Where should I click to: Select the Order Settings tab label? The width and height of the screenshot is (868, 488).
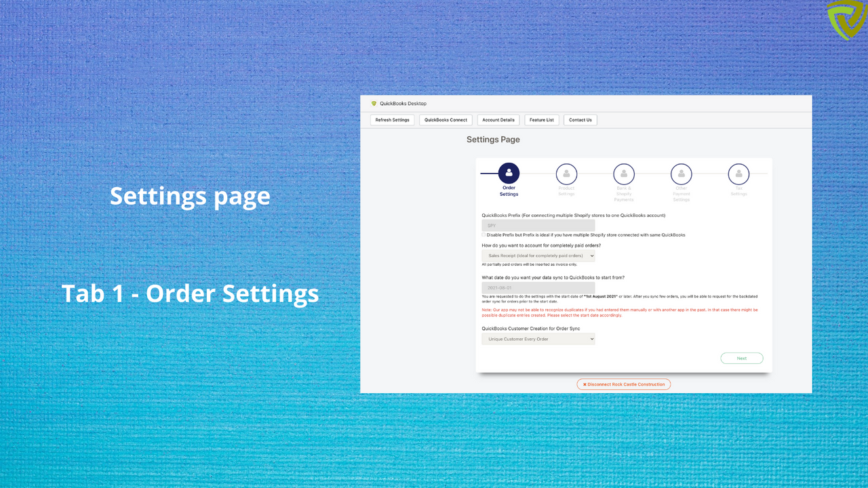click(x=509, y=191)
